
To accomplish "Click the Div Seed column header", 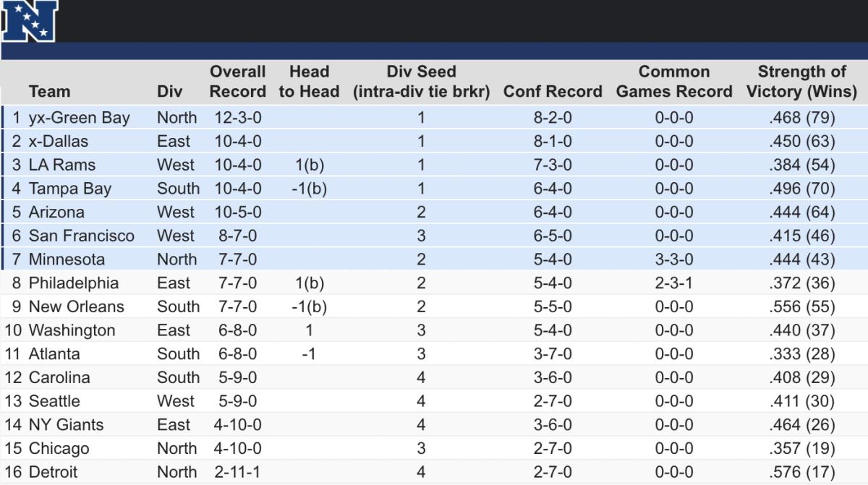I will pos(421,82).
